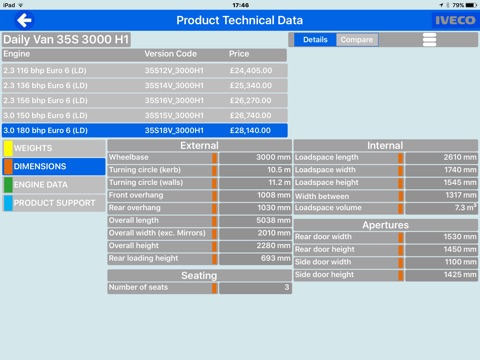The image size is (480, 360).
Task: Open the hamburger menu icon
Action: [x=429, y=40]
